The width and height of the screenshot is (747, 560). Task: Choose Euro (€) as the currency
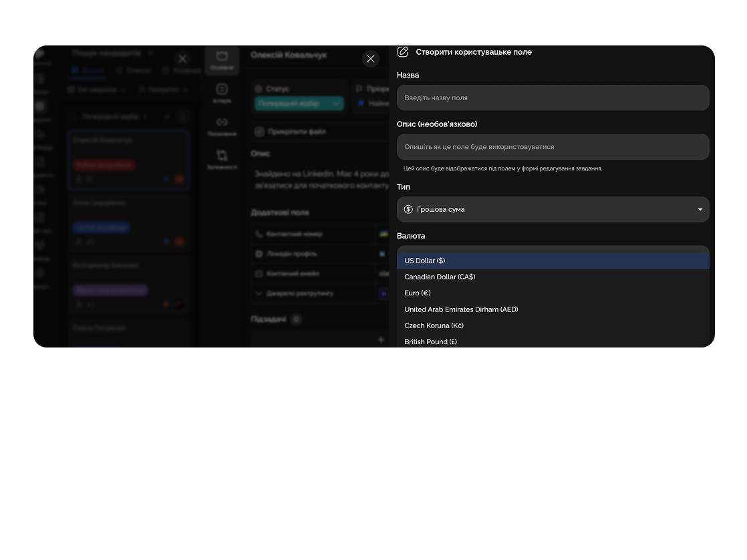pyautogui.click(x=553, y=293)
